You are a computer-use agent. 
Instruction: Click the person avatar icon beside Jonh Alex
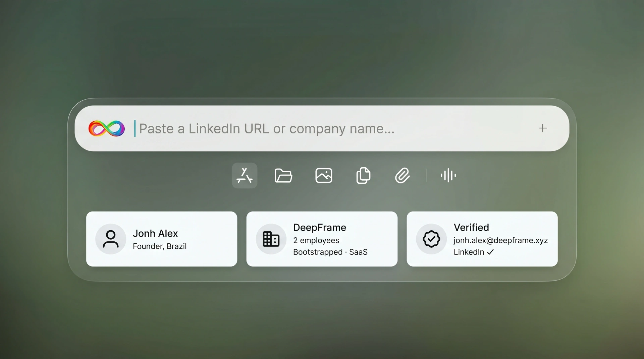[111, 239]
